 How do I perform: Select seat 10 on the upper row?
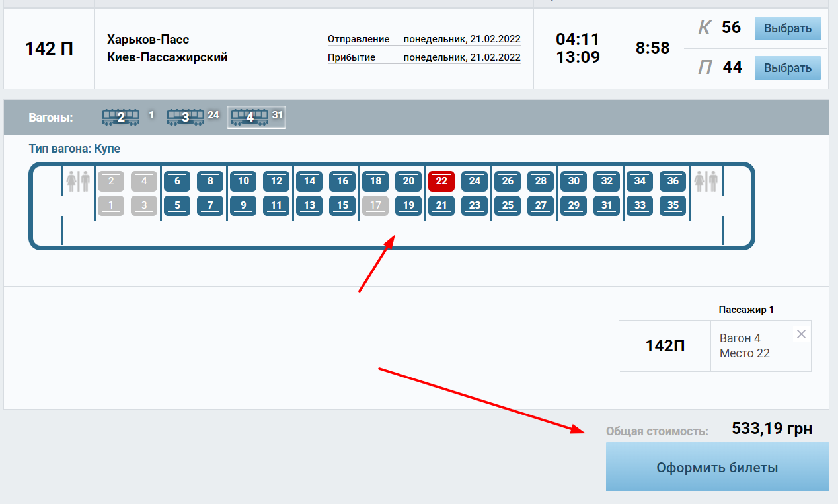click(x=243, y=180)
